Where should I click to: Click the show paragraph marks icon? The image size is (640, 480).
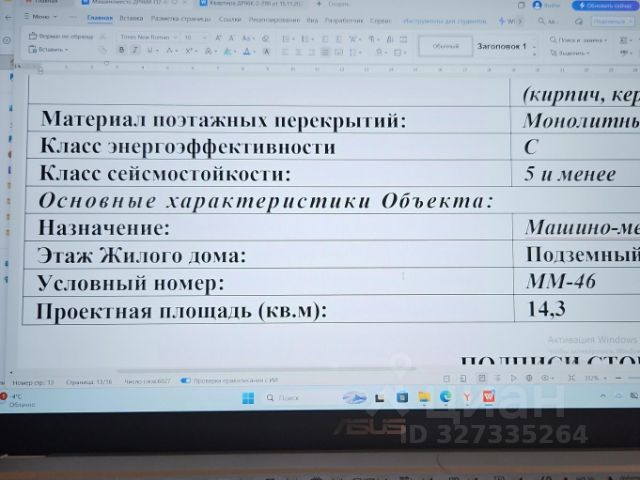(371, 39)
